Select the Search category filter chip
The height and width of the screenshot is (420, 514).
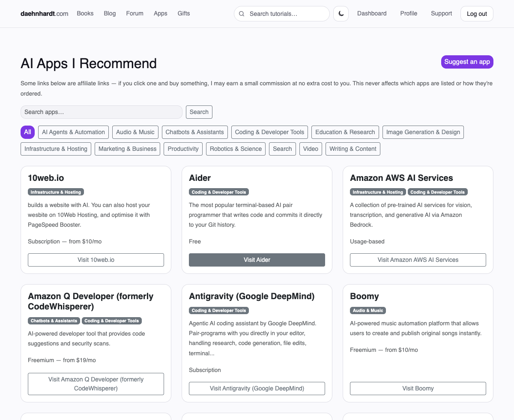[x=282, y=149]
